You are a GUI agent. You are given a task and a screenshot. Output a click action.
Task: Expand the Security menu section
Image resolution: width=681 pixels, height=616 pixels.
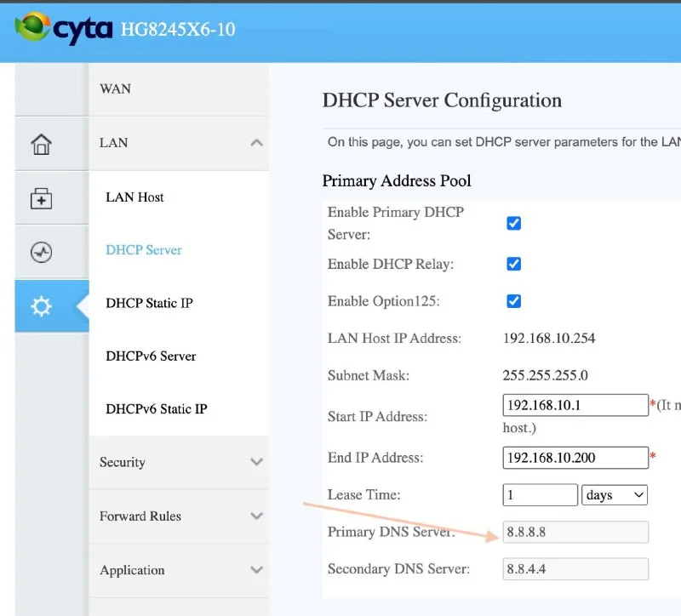pos(256,462)
